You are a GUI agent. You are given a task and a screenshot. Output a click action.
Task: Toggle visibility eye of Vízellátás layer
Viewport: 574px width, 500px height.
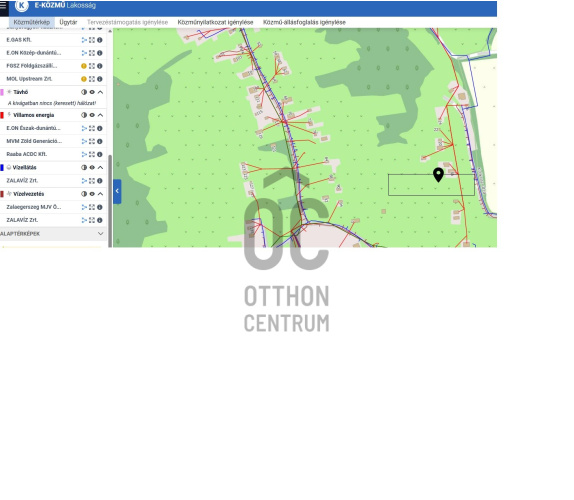92,168
